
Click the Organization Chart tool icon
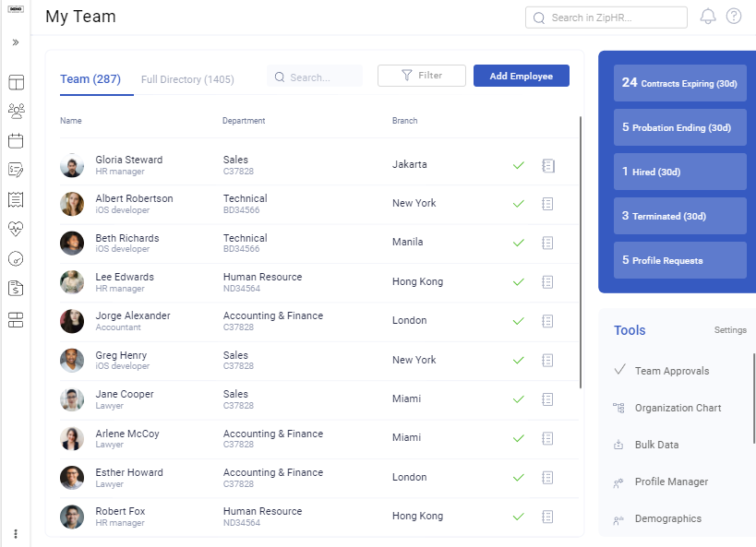click(619, 408)
